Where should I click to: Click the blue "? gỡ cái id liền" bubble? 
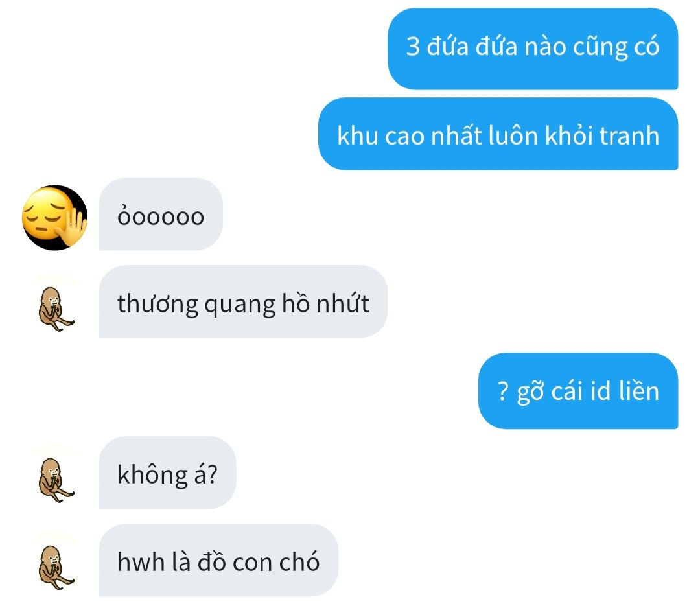pyautogui.click(x=578, y=391)
